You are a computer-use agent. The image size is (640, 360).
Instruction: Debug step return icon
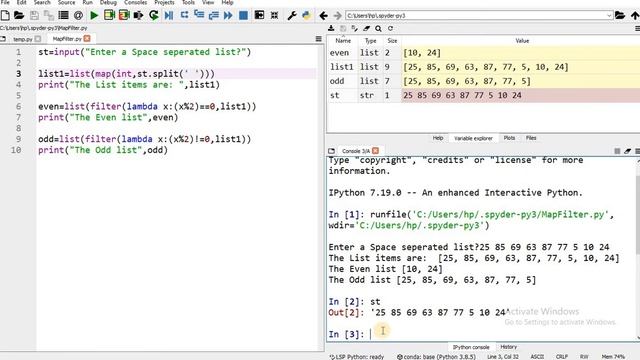213,16
